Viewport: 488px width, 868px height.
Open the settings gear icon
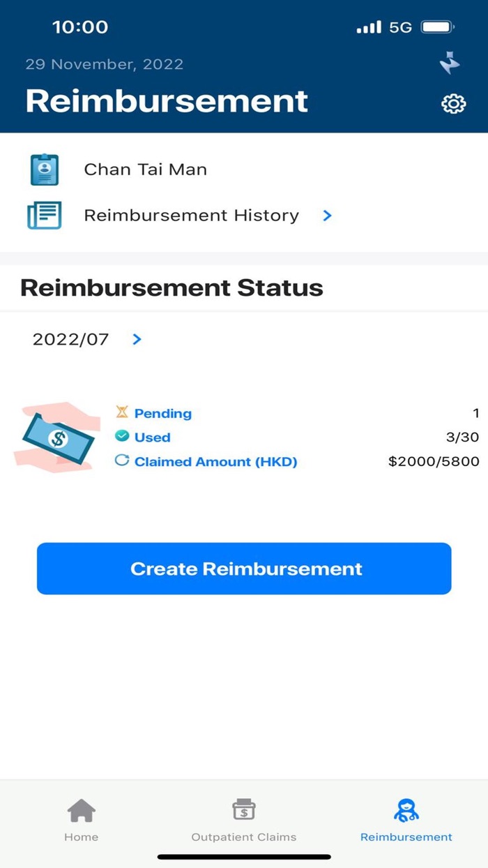(x=453, y=104)
